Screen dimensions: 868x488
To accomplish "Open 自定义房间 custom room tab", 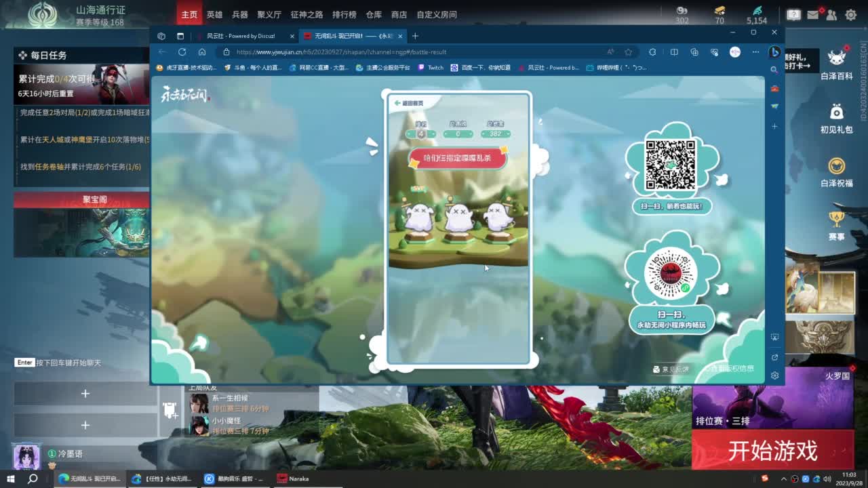I will [437, 14].
